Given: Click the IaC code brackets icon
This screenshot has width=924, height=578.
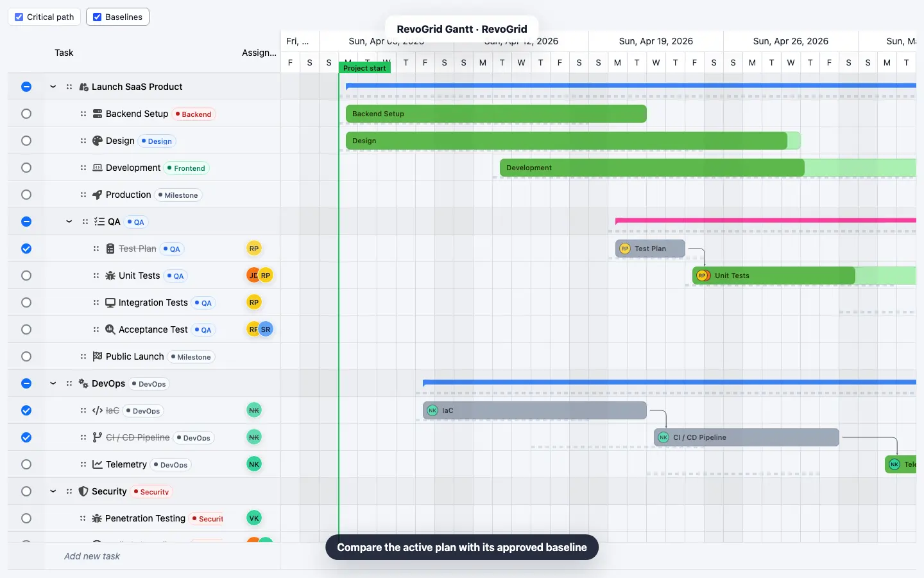Looking at the screenshot, I should click(x=98, y=410).
